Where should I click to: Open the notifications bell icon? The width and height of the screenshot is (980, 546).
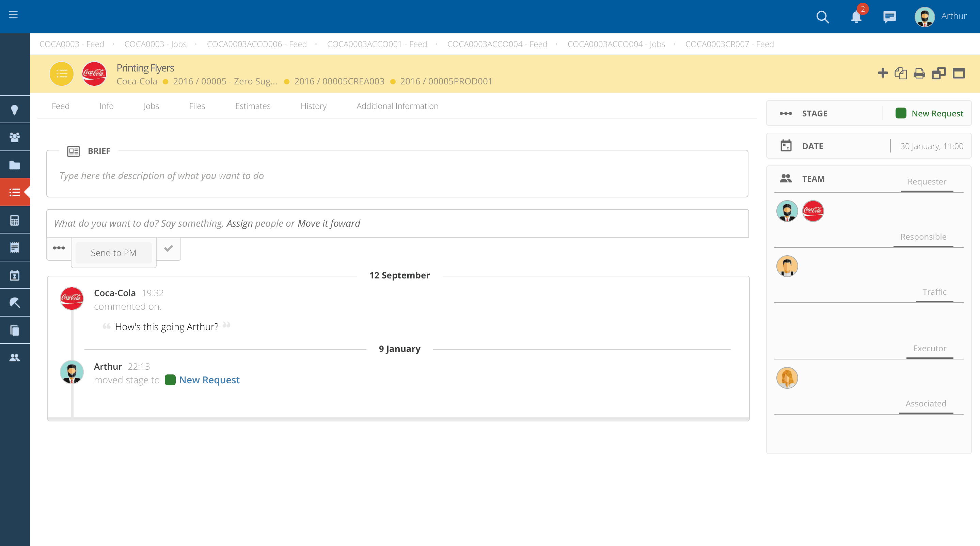click(x=856, y=17)
